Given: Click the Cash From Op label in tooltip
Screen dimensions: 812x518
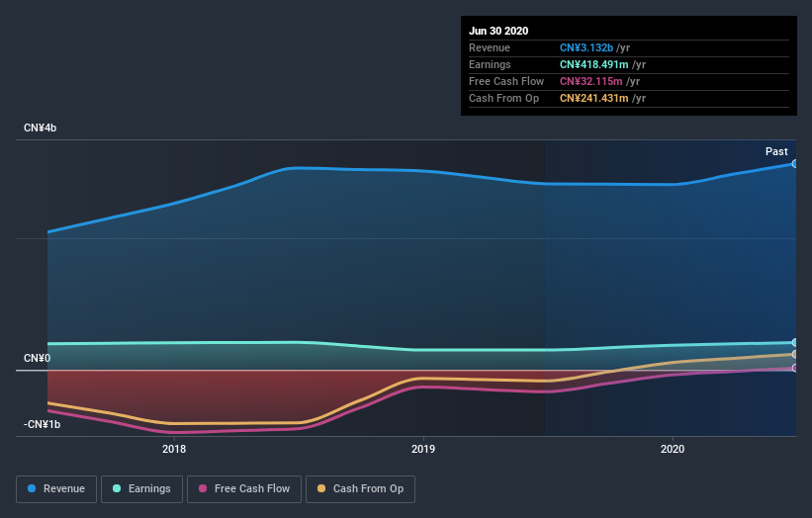Looking at the screenshot, I should tap(503, 98).
